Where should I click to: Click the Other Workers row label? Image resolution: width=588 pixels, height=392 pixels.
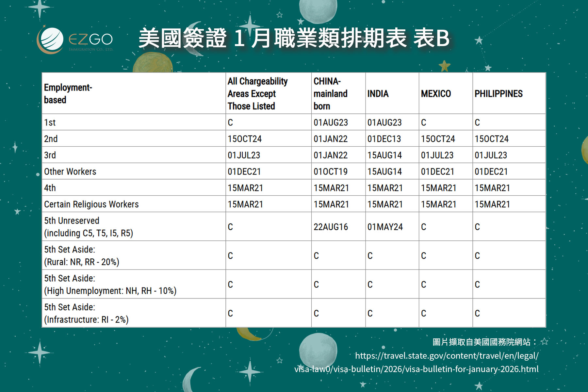coord(70,171)
